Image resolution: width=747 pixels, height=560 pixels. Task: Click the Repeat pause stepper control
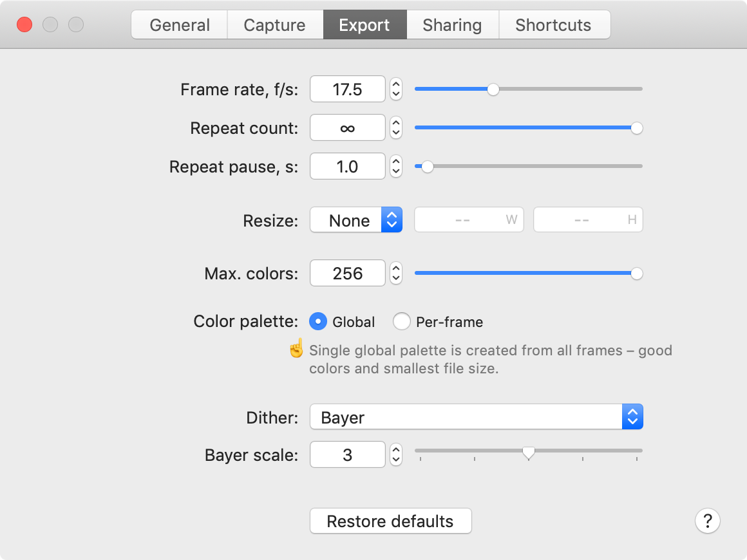pos(396,167)
